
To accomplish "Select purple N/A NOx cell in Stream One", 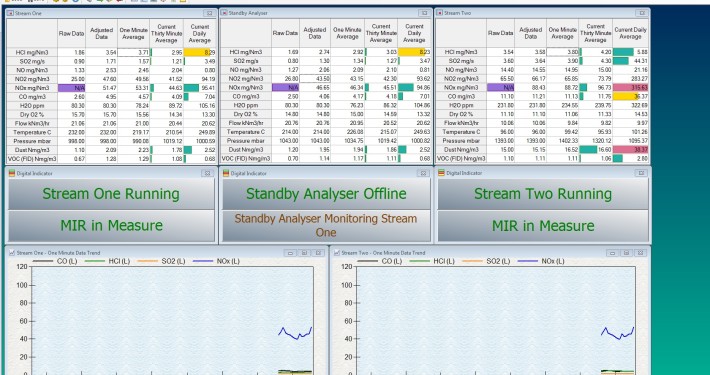I will [x=71, y=87].
